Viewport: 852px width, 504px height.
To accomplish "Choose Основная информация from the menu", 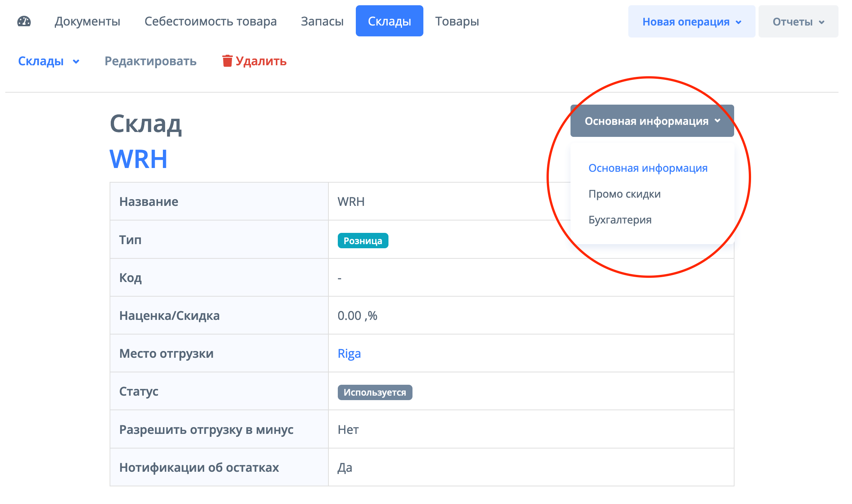I will [x=648, y=168].
